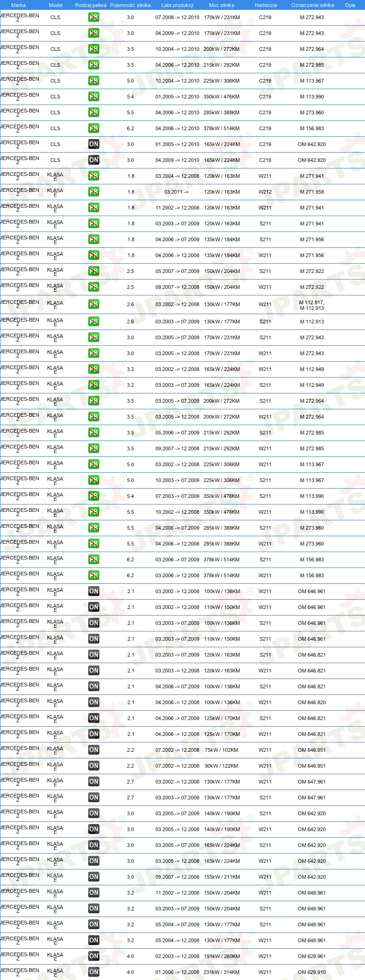Click production years 01.2006 -> 12.2008

[x=177, y=972]
